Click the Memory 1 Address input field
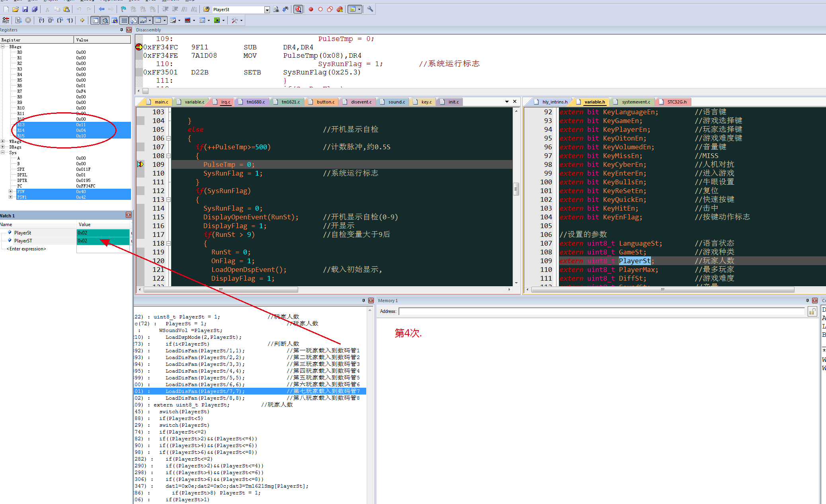This screenshot has height=504, width=826. tap(602, 312)
